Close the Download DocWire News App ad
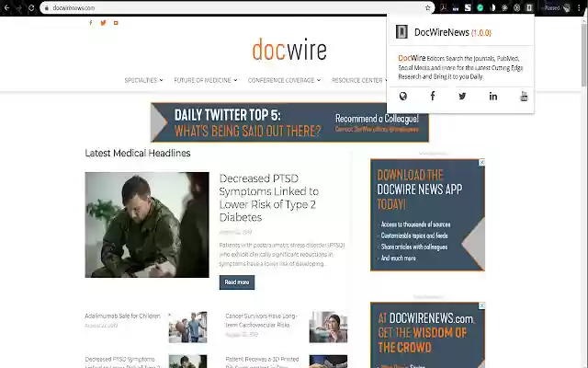 [481, 162]
